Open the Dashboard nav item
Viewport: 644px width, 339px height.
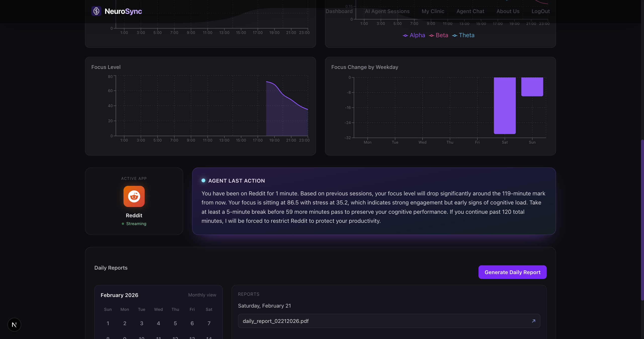339,11
